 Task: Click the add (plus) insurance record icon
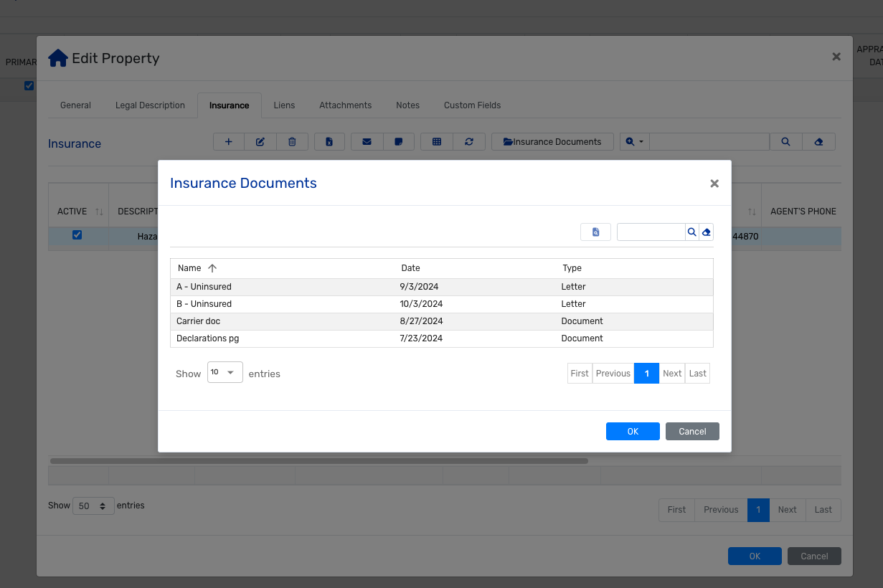click(x=229, y=142)
